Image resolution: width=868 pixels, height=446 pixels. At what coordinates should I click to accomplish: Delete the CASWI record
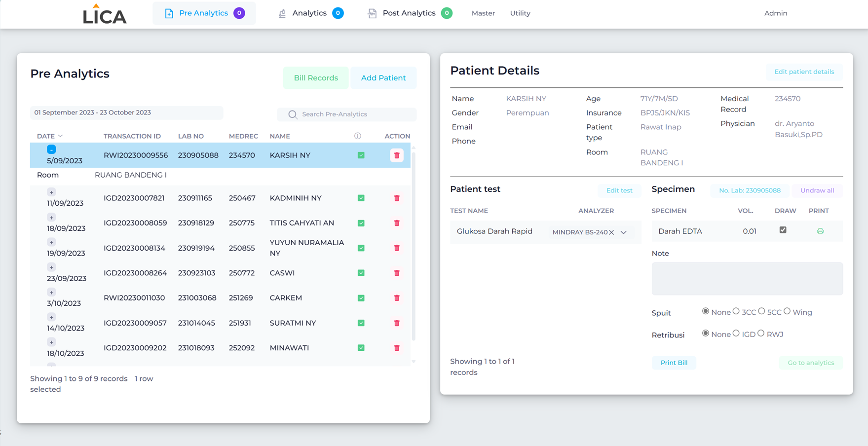click(397, 273)
